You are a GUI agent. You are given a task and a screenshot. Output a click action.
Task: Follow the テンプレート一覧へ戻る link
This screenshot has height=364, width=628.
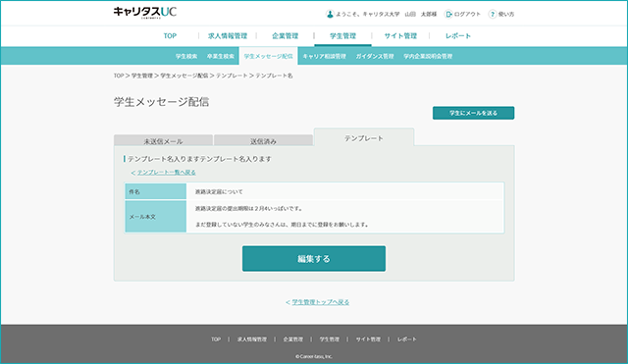pos(164,173)
